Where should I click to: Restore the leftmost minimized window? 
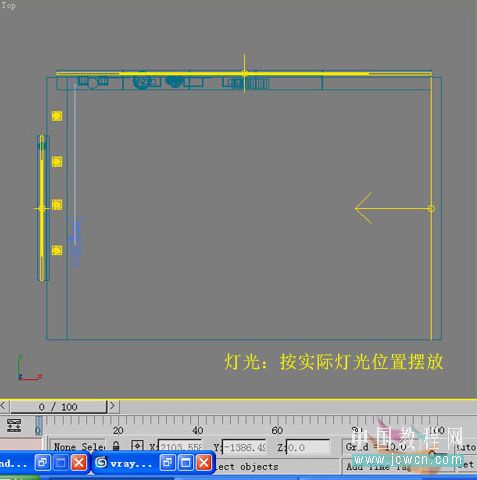(x=43, y=463)
